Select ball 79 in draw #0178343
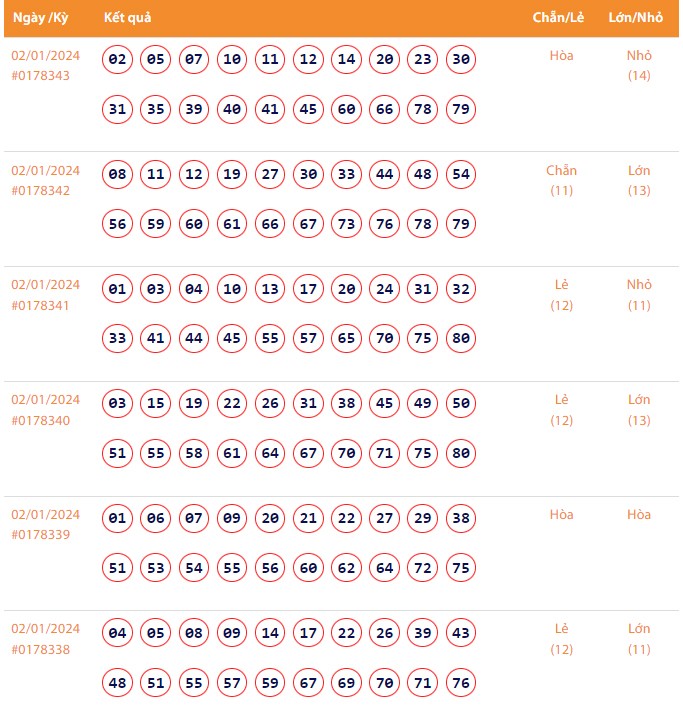 (x=460, y=109)
